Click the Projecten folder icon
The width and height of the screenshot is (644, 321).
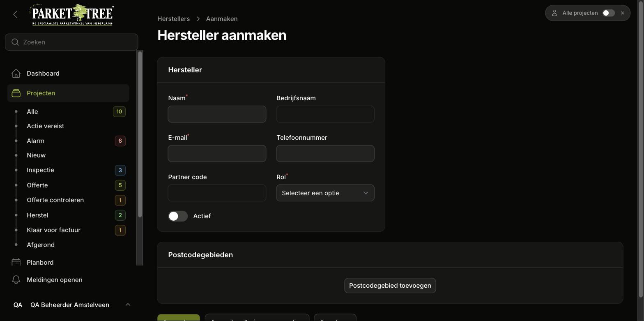(x=16, y=93)
